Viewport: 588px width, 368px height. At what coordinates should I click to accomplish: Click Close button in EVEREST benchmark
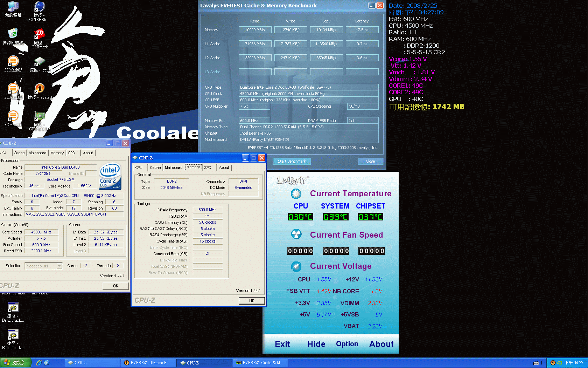pos(370,161)
